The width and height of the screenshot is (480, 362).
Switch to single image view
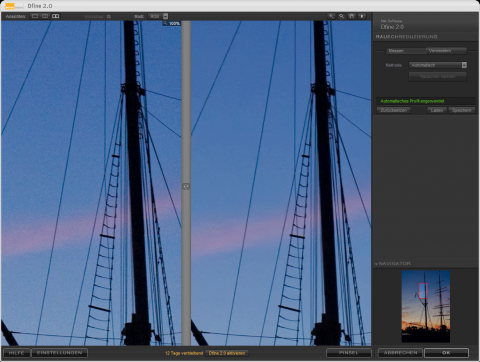coord(35,16)
